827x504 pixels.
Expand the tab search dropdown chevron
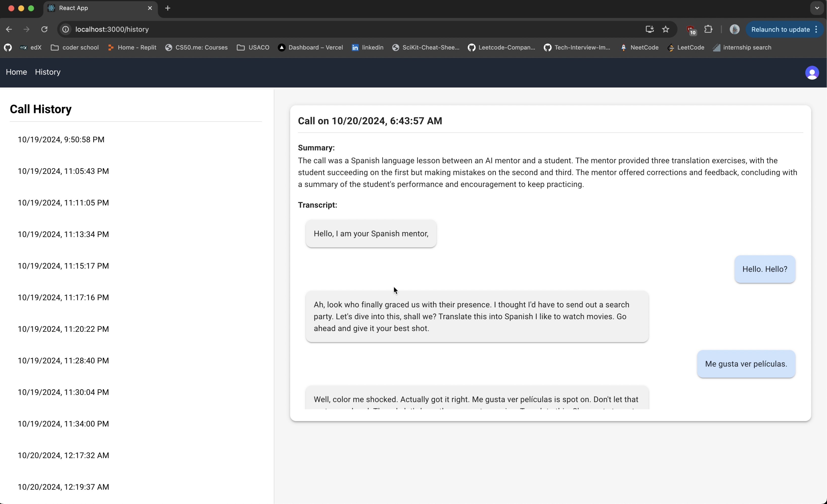[817, 8]
